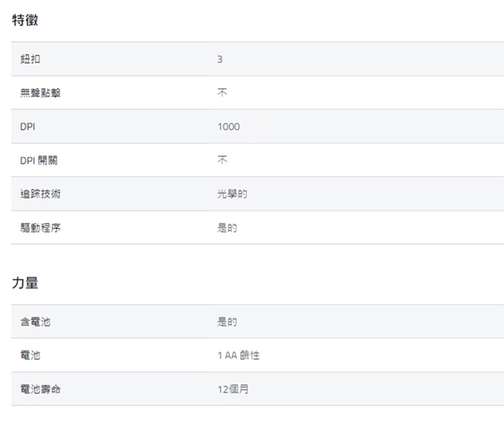
Task: Select the 12個月 battery life value
Action: 233,389
